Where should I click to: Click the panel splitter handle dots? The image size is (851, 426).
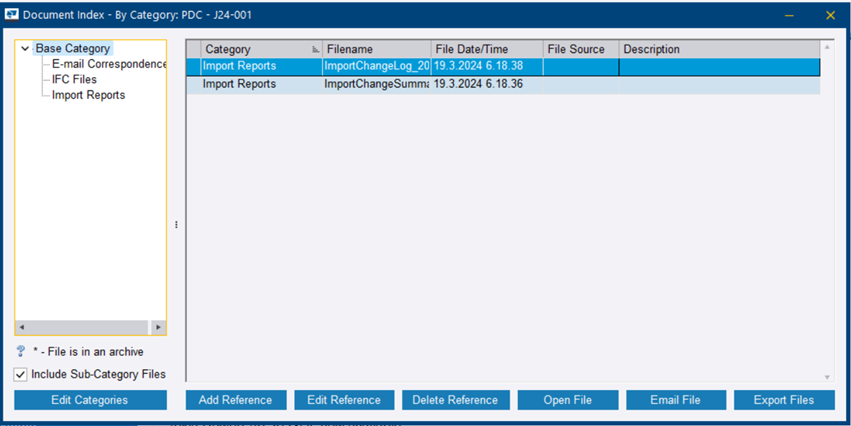pos(176,225)
